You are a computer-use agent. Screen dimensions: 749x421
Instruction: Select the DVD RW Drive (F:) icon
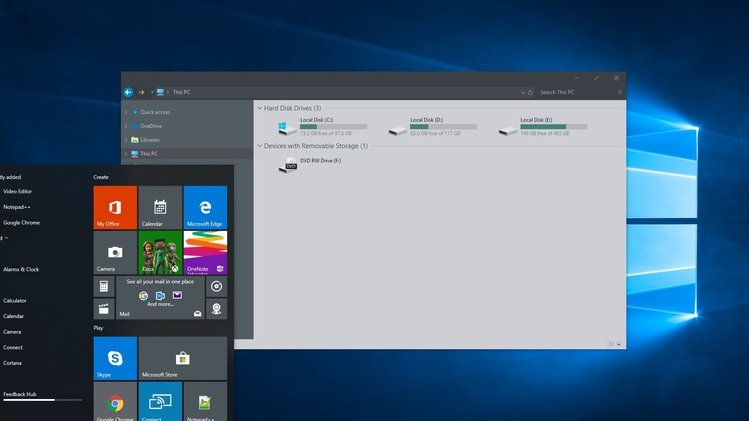point(288,165)
